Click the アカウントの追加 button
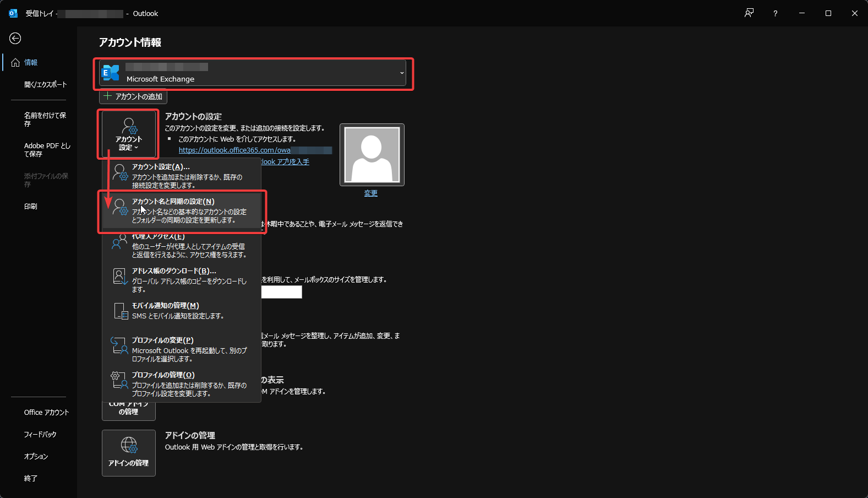 pyautogui.click(x=133, y=96)
